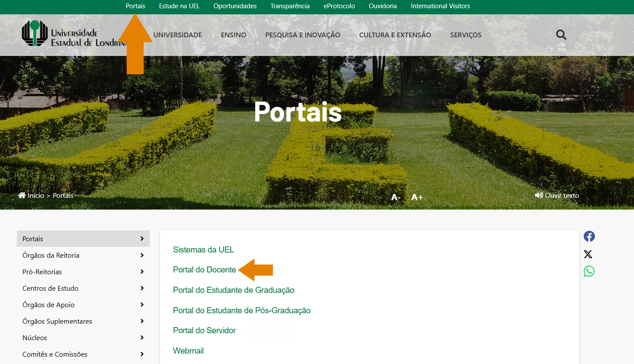Screen dimensions: 634x364
Task: Select Pró-Reitorias sidebar label
Action: (x=42, y=272)
